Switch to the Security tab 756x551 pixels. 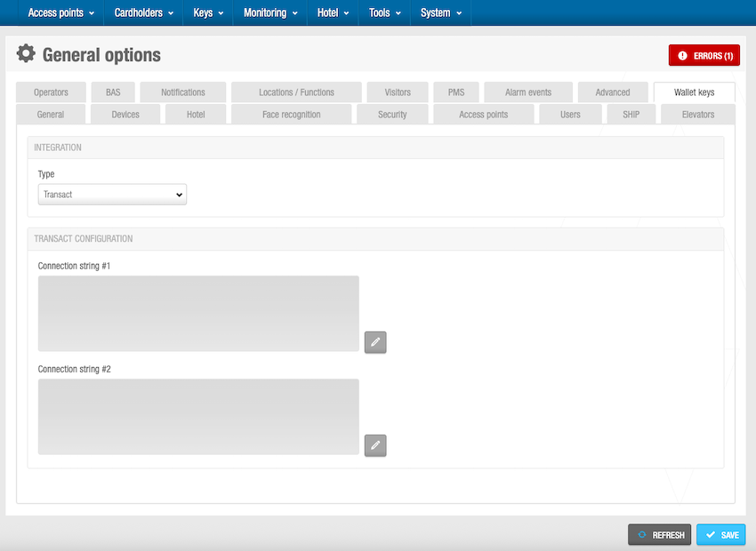(x=392, y=115)
